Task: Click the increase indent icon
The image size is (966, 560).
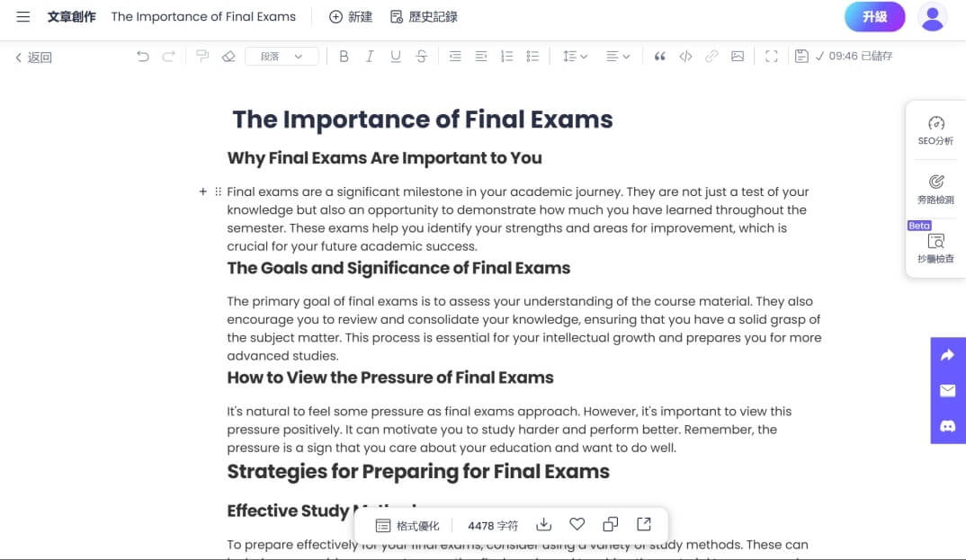Action: point(481,57)
